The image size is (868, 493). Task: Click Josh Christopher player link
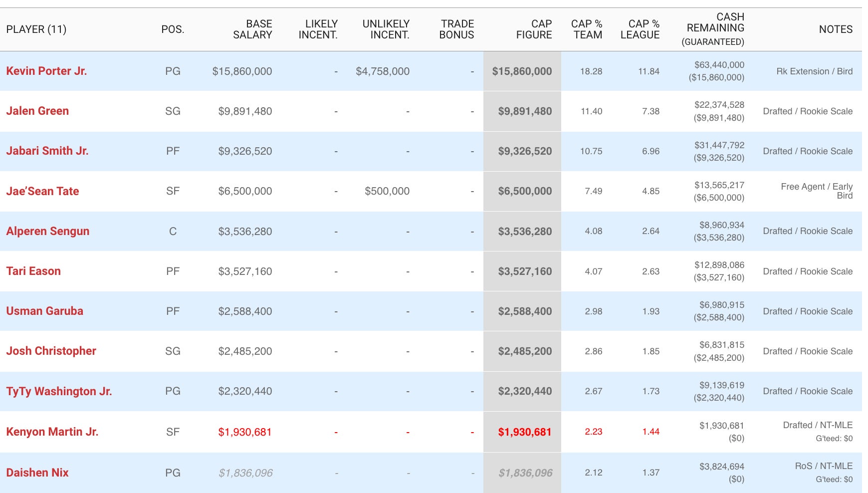[x=51, y=351]
